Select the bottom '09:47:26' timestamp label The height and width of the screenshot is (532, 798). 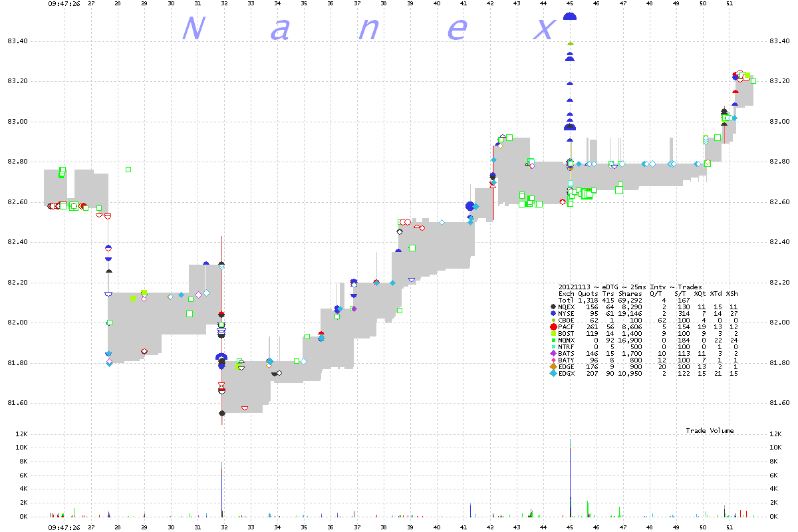point(65,527)
